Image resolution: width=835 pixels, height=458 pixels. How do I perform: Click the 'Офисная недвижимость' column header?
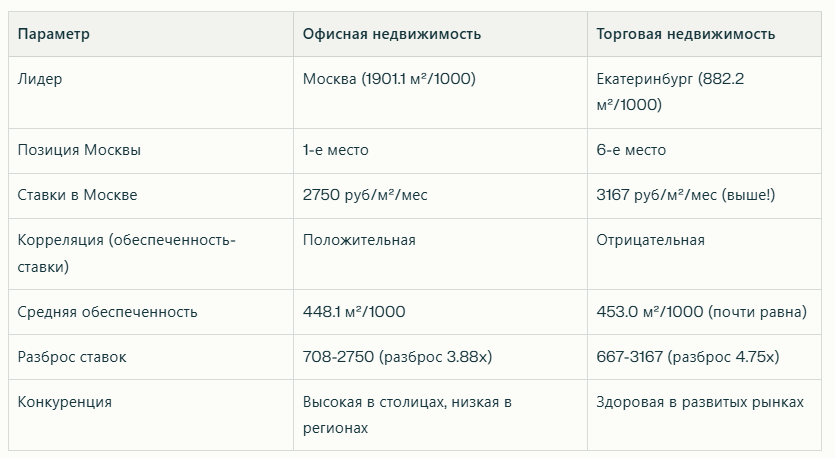[x=391, y=34]
